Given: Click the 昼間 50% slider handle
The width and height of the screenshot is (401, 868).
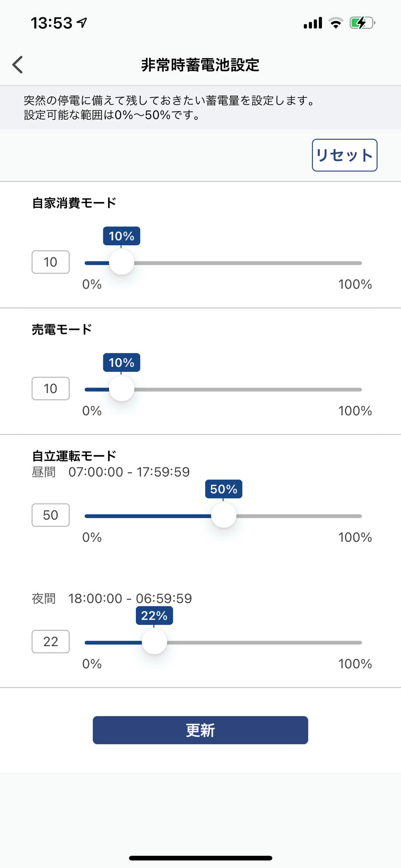Looking at the screenshot, I should click(x=224, y=516).
